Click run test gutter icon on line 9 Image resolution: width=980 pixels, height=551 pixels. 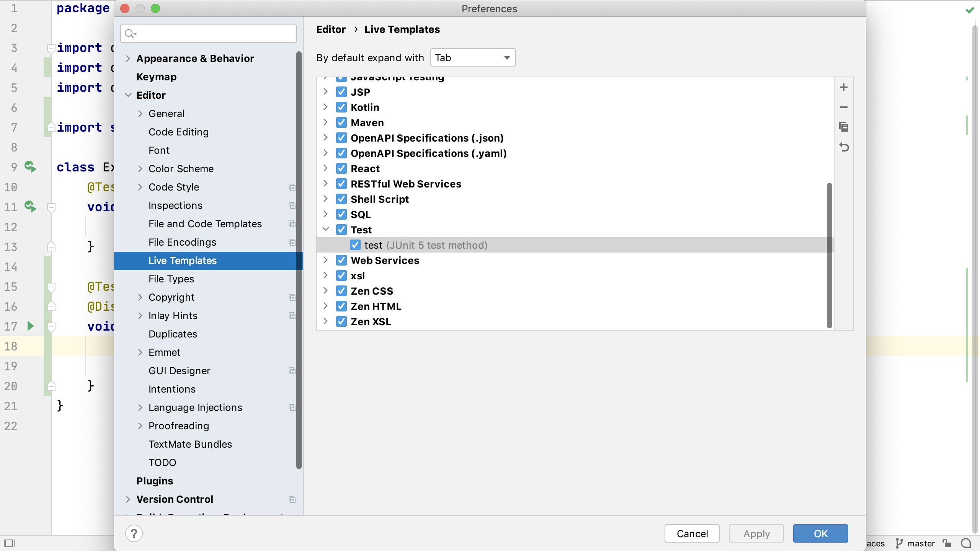[x=30, y=167]
